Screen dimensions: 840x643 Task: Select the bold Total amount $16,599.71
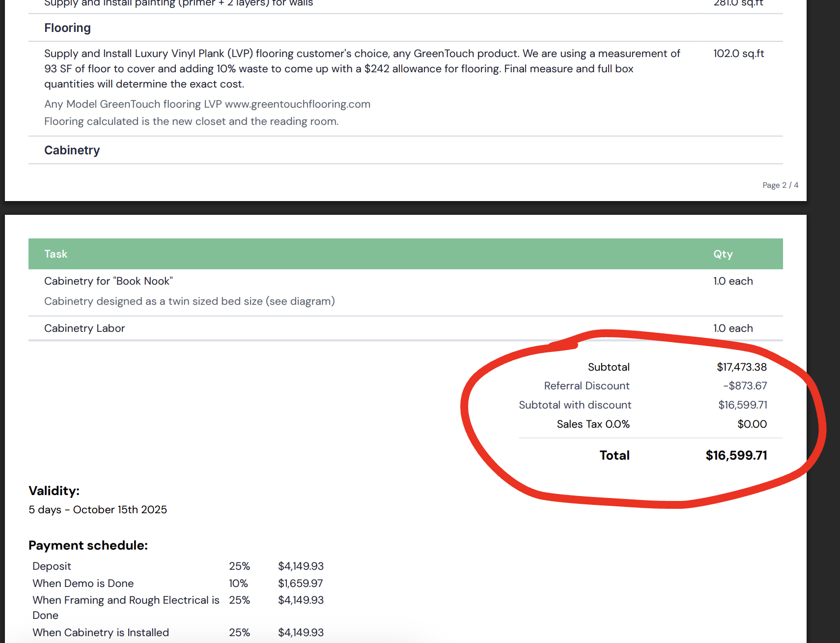tap(736, 456)
